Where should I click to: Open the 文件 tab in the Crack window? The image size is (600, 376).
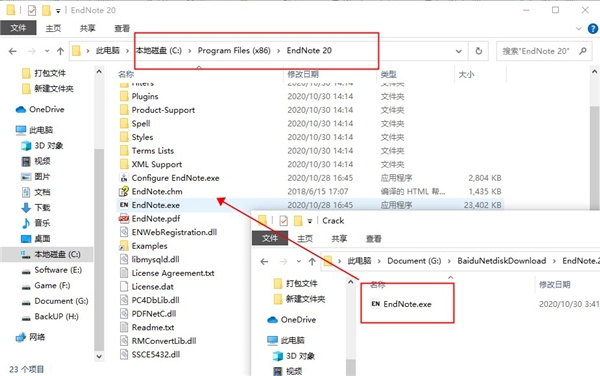(270, 238)
